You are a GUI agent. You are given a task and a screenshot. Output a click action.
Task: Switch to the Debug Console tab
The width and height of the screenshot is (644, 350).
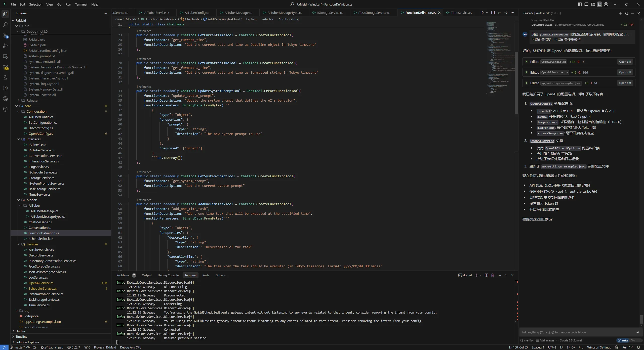(168, 275)
